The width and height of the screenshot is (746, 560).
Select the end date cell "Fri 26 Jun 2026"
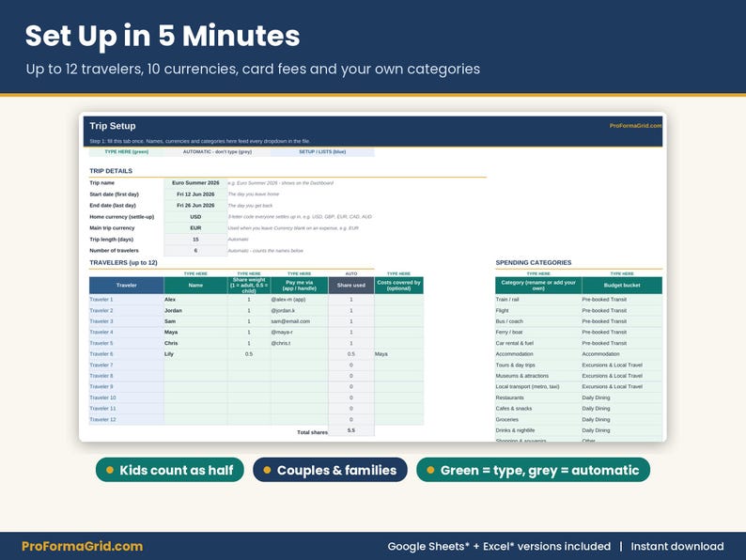coord(195,206)
